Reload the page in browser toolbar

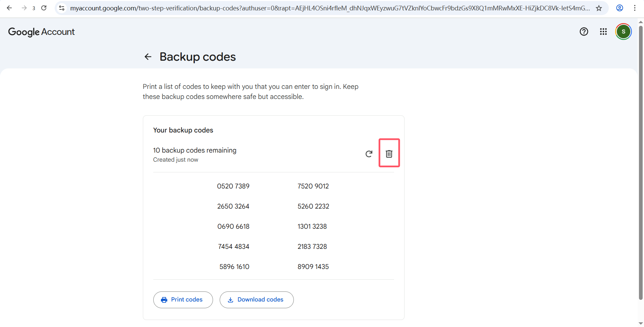(44, 8)
